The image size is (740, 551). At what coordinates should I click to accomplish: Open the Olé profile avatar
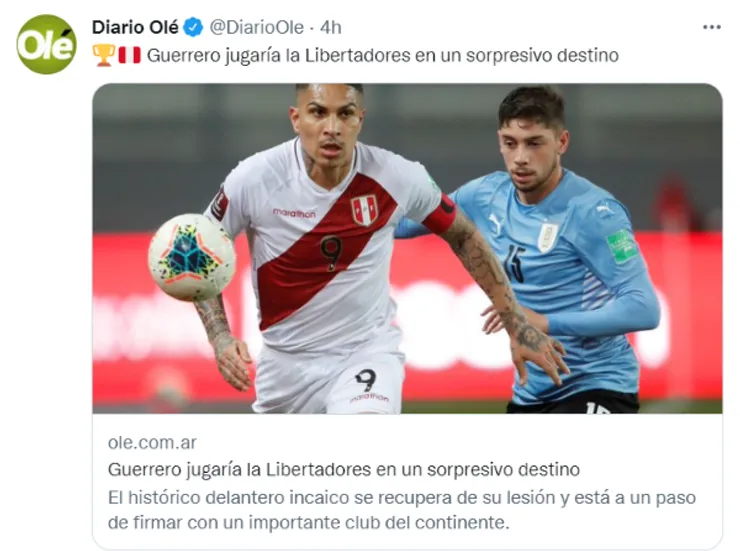(x=46, y=44)
